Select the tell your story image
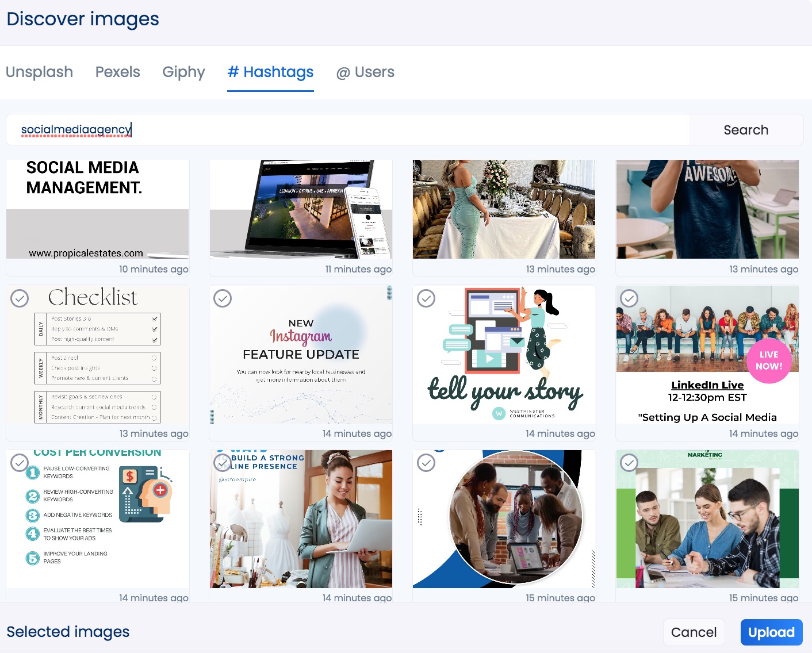812x653 pixels. coord(426,299)
